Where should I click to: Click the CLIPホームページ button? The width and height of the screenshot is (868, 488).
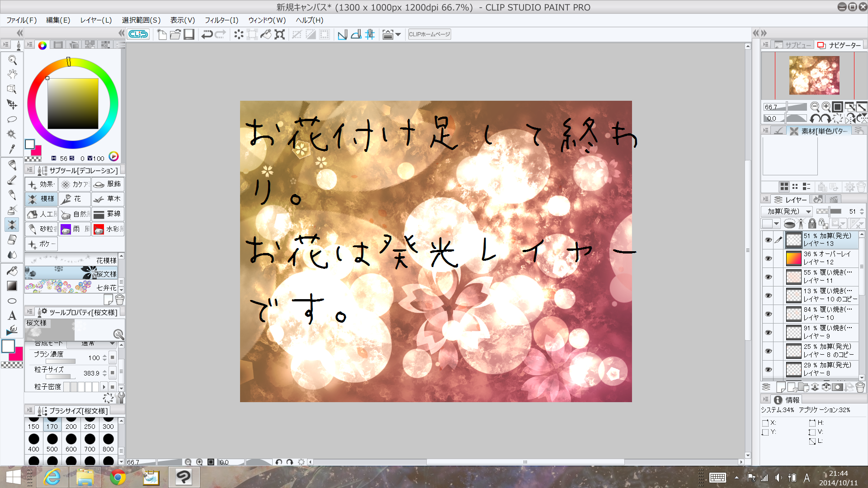pos(429,34)
